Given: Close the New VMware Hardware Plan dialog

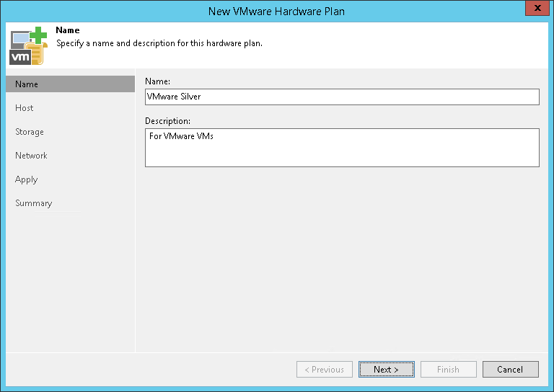Looking at the screenshot, I should [x=537, y=8].
